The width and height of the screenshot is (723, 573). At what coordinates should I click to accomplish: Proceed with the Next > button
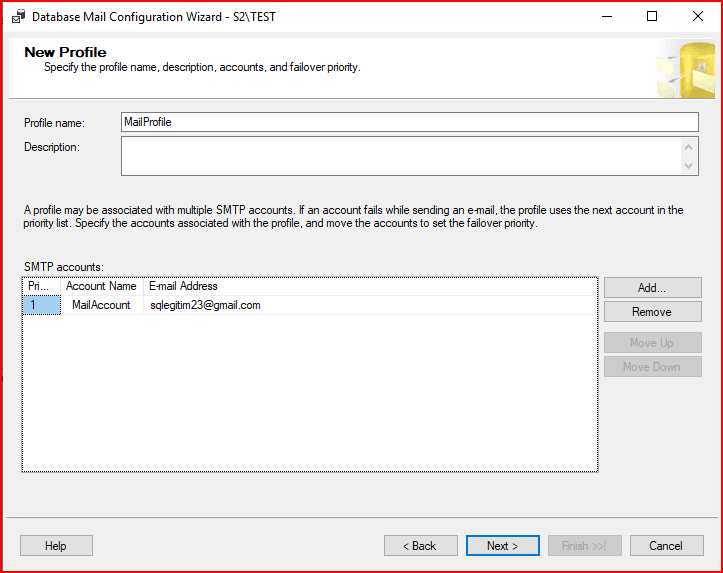[502, 546]
